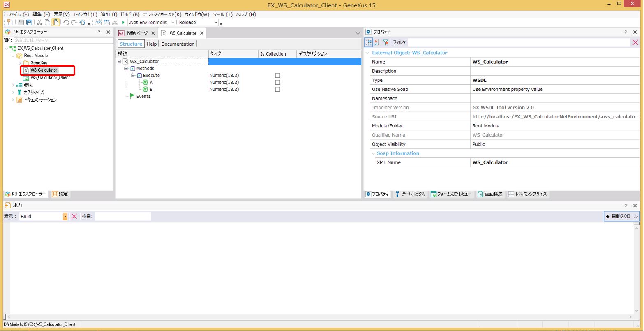
Task: Select WS_Calculator_Client in the KB tree
Action: tap(50, 78)
